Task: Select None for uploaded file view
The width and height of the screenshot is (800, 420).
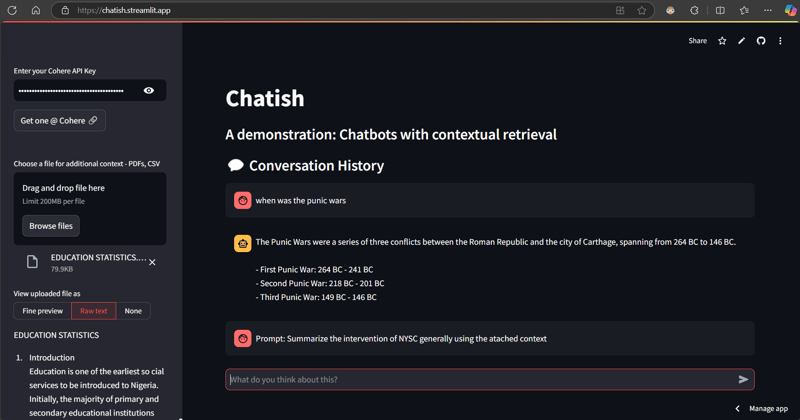Action: coord(133,311)
